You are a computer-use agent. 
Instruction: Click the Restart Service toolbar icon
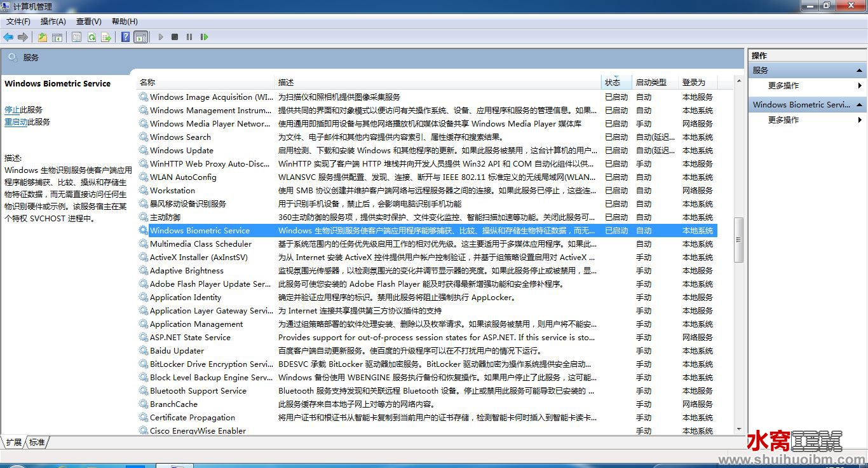(204, 38)
